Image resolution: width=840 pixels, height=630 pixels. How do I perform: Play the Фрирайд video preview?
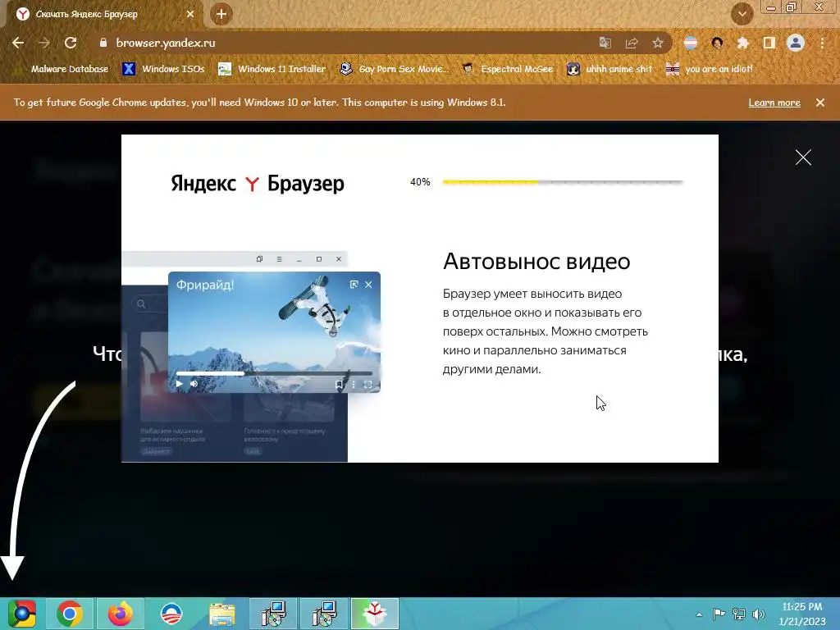pyautogui.click(x=180, y=384)
